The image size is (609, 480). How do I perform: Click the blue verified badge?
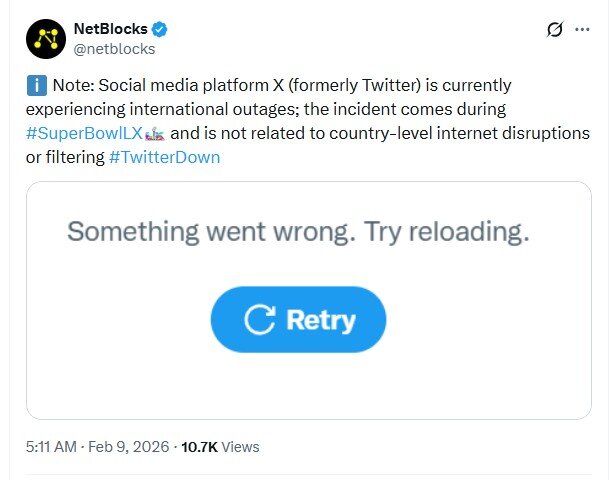pyautogui.click(x=156, y=28)
